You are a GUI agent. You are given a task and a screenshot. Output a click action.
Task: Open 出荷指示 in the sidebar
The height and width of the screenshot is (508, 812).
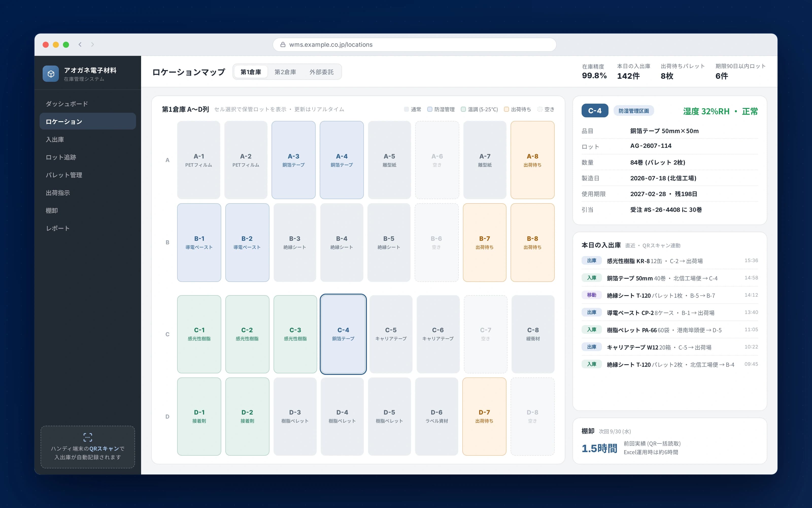tap(88, 193)
